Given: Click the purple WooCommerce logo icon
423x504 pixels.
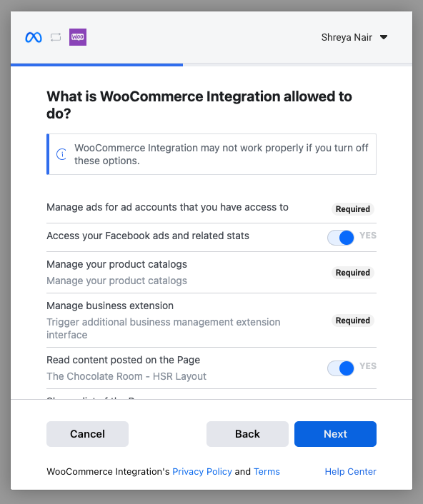Looking at the screenshot, I should (x=78, y=37).
